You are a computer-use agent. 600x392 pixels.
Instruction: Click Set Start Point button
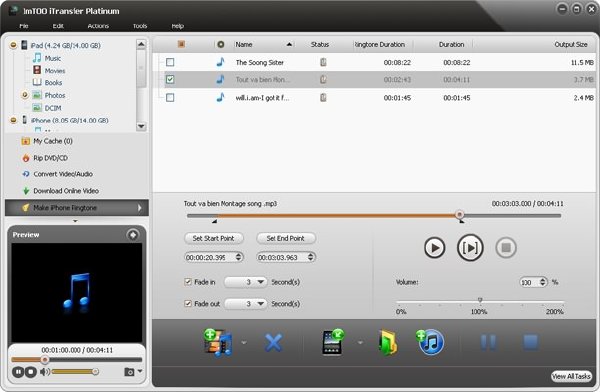point(214,238)
